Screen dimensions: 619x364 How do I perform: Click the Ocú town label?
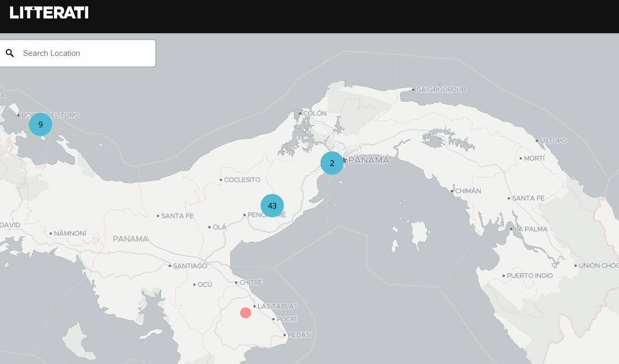pos(204,284)
